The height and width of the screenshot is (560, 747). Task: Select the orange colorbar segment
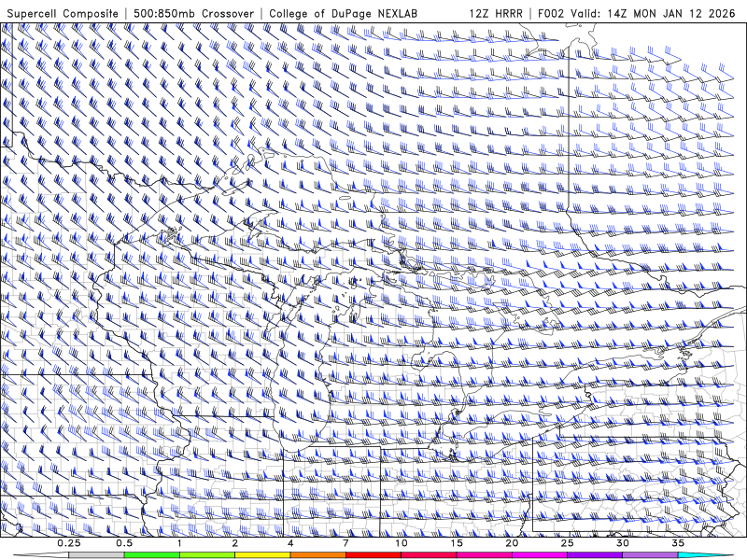(317, 555)
